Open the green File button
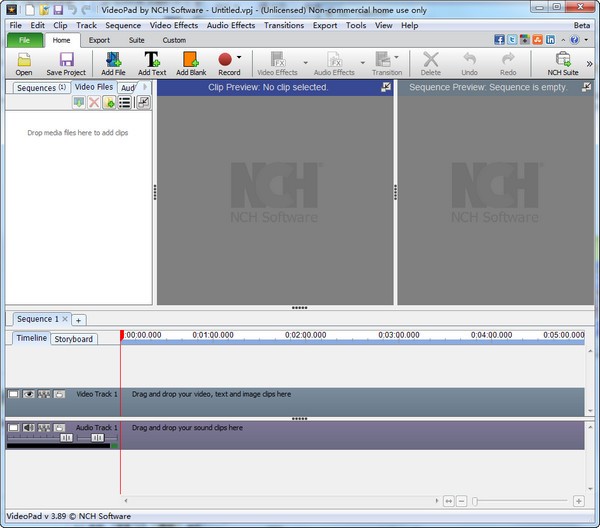This screenshot has height=528, width=600. click(x=24, y=40)
